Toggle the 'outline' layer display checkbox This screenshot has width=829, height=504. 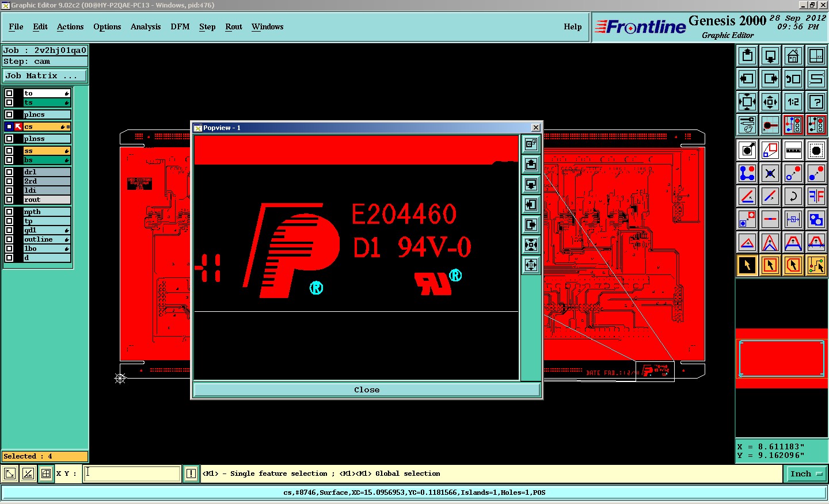tap(9, 239)
